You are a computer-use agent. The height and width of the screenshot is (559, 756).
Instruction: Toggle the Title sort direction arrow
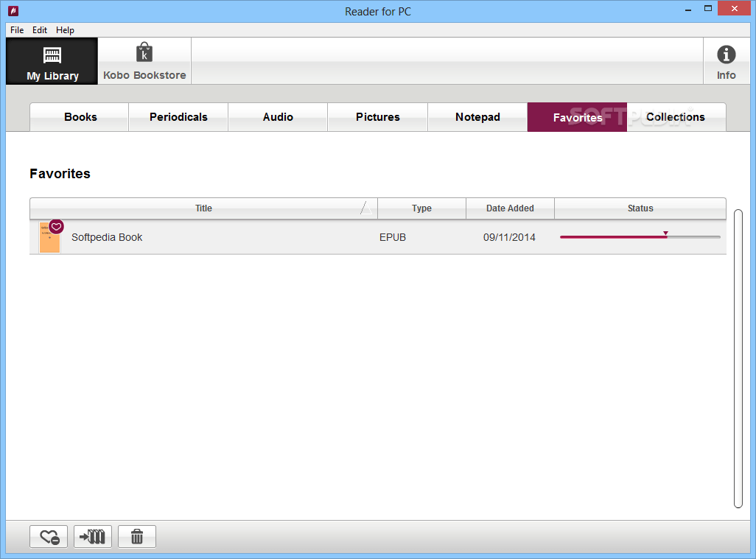(366, 208)
